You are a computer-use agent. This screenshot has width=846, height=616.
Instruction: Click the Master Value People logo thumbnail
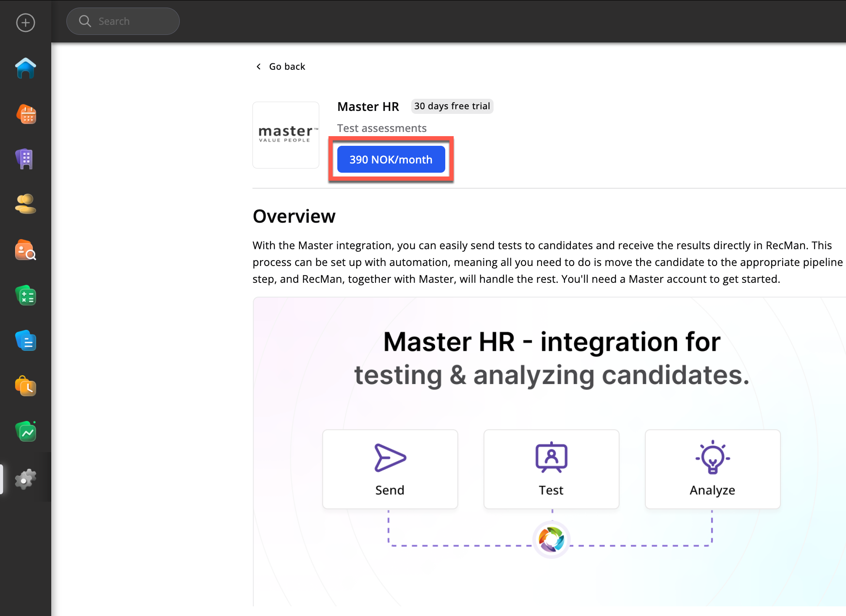coord(286,135)
